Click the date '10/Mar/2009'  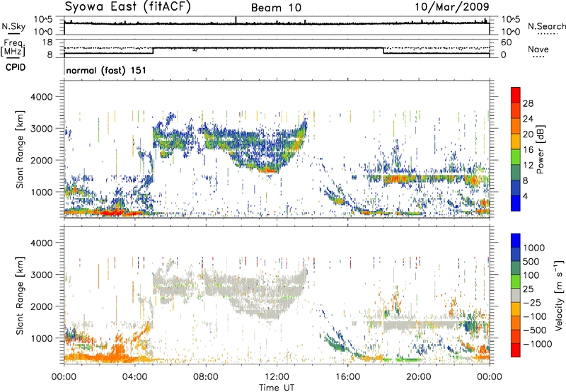[452, 7]
